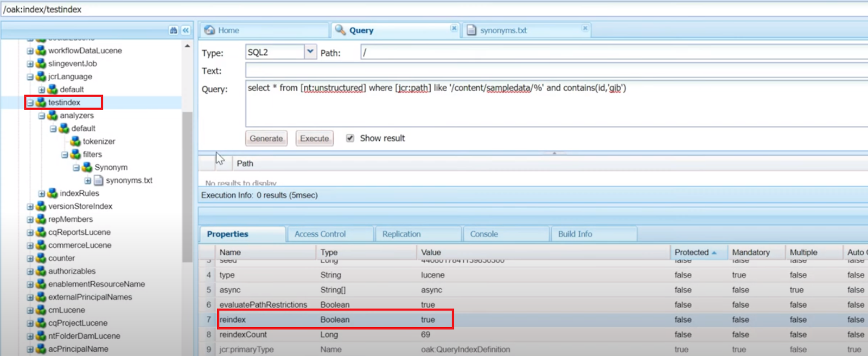The height and width of the screenshot is (356, 868).
Task: Select the reindex property row
Action: tap(534, 320)
